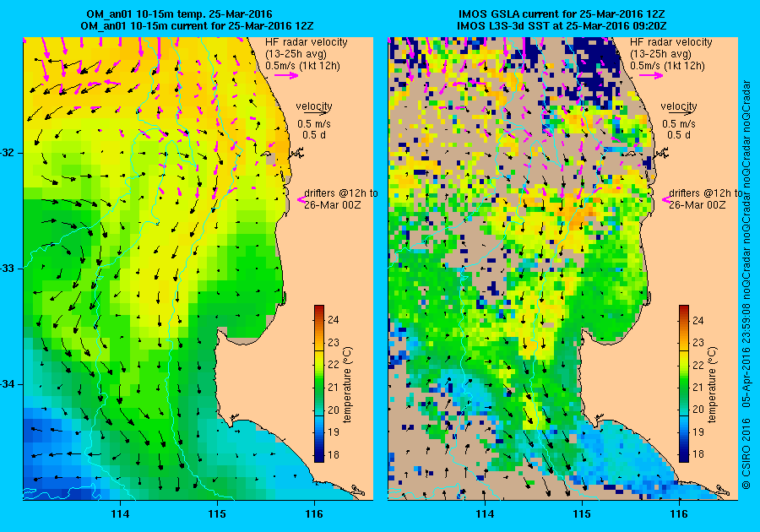Click the '22' tick on right temperature scale
The width and height of the screenshot is (760, 532).
point(698,366)
